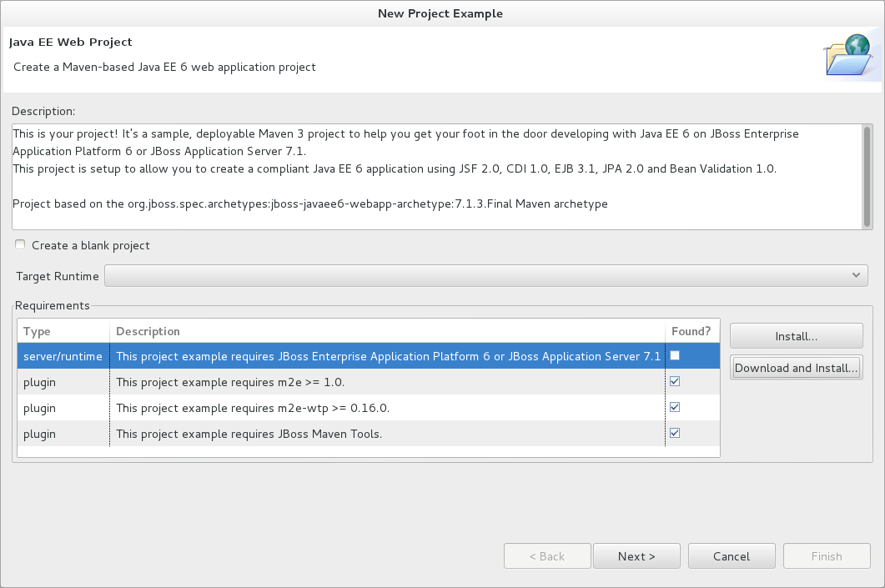The width and height of the screenshot is (885, 588).
Task: Cancel the New Project Example dialog
Action: tap(732, 556)
